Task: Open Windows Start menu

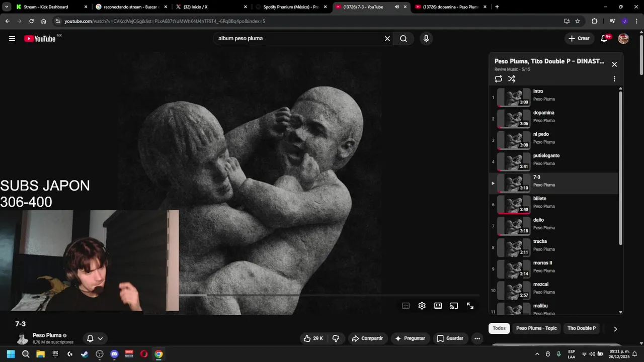Action: [x=11, y=354]
